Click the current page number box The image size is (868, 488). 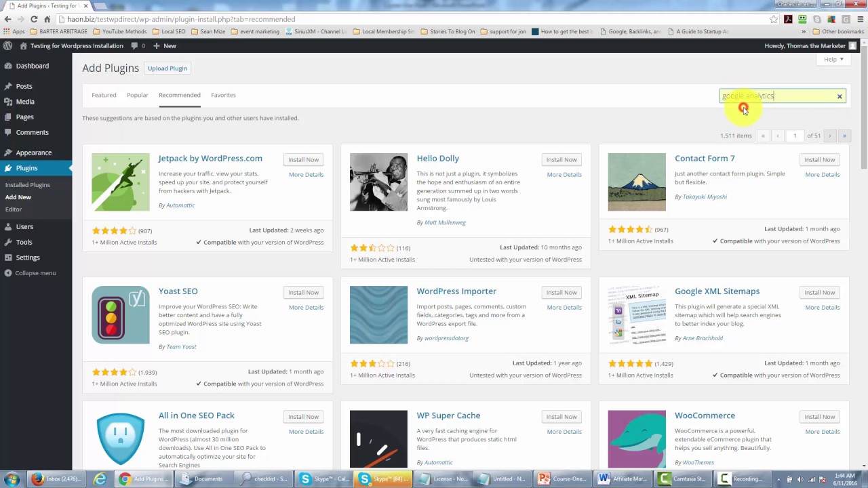tap(795, 136)
